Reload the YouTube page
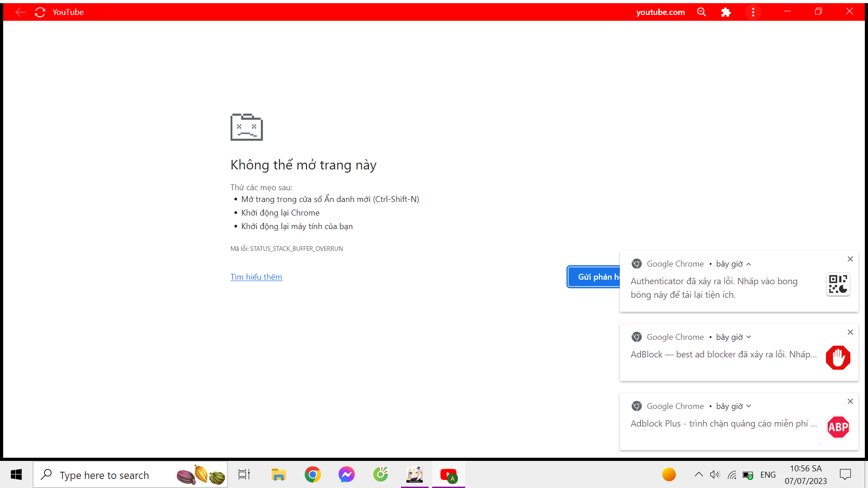The height and width of the screenshot is (488, 868). click(x=40, y=12)
